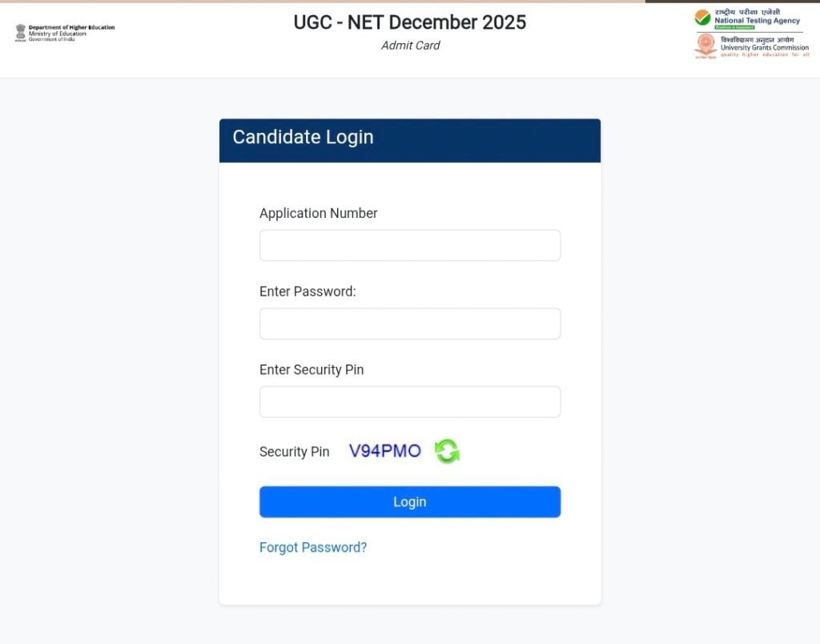Open the Forgot Password? link
The height and width of the screenshot is (644, 820).
tap(313, 547)
